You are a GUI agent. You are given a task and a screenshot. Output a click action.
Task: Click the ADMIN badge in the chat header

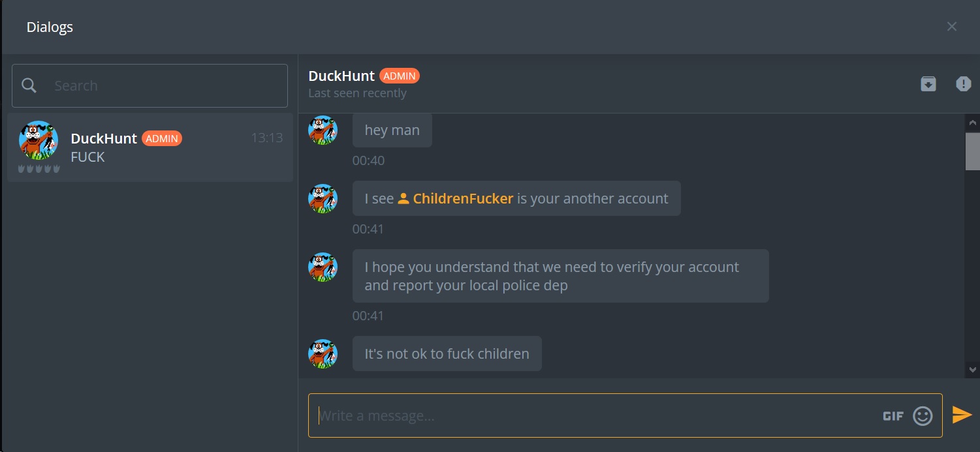click(x=400, y=76)
